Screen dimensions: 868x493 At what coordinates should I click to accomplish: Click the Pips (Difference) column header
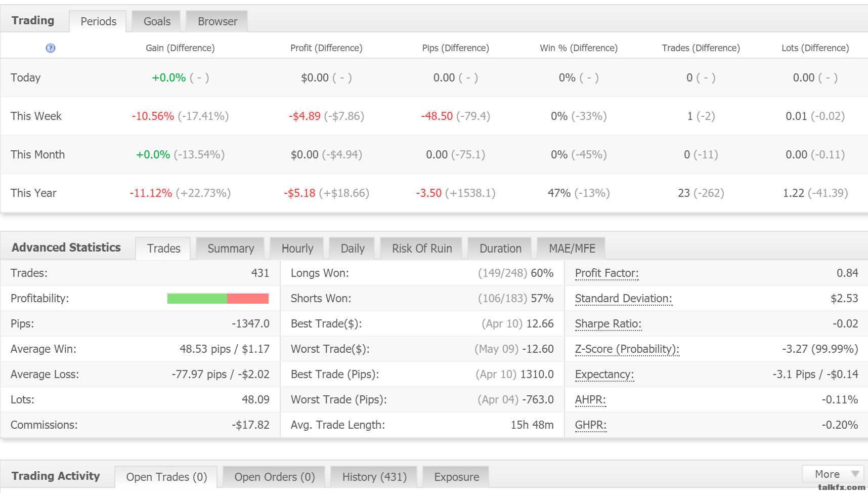point(455,48)
